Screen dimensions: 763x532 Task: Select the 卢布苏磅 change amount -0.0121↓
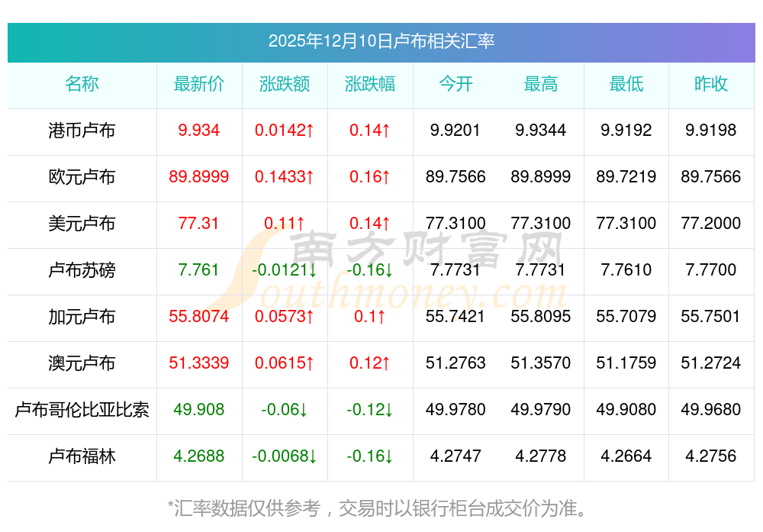click(x=285, y=270)
